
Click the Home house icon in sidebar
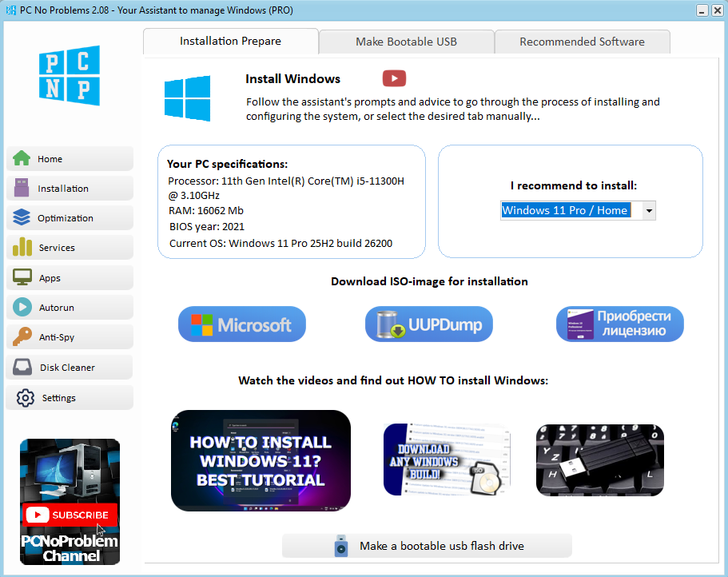click(x=22, y=158)
